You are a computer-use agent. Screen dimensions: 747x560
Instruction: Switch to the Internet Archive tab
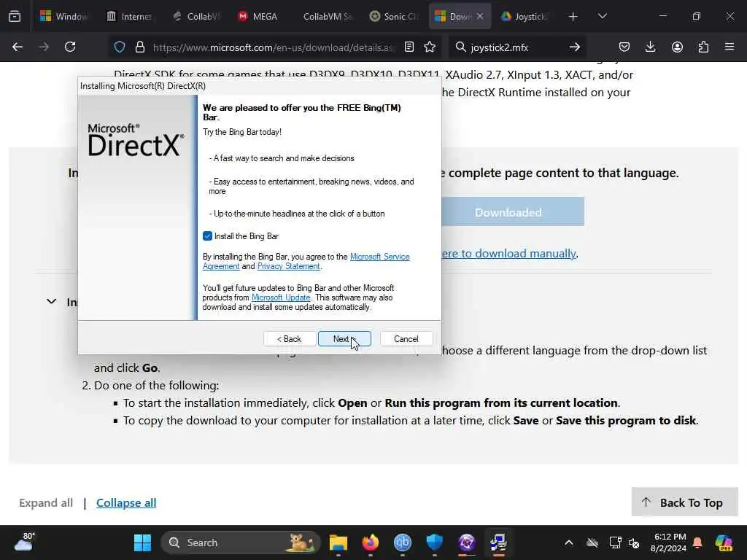tap(128, 16)
